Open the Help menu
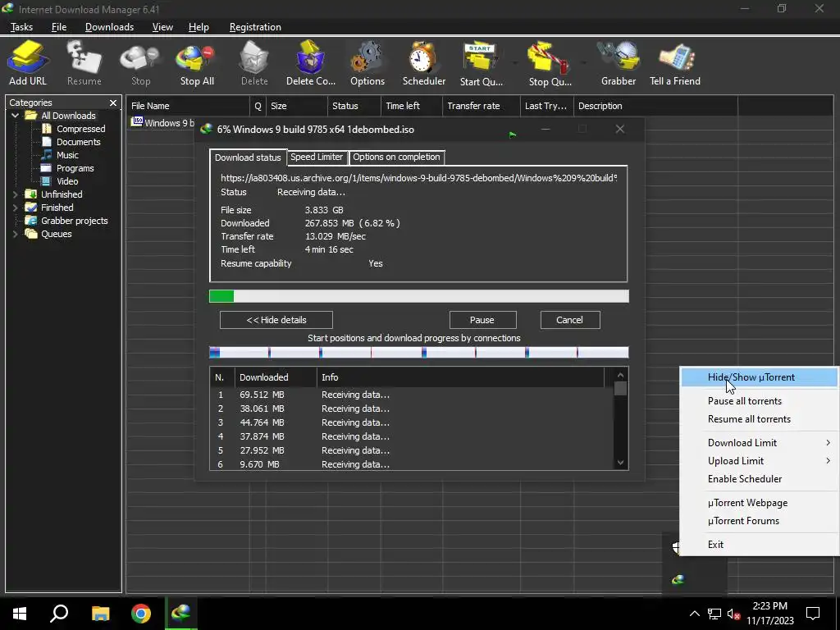 pos(199,27)
